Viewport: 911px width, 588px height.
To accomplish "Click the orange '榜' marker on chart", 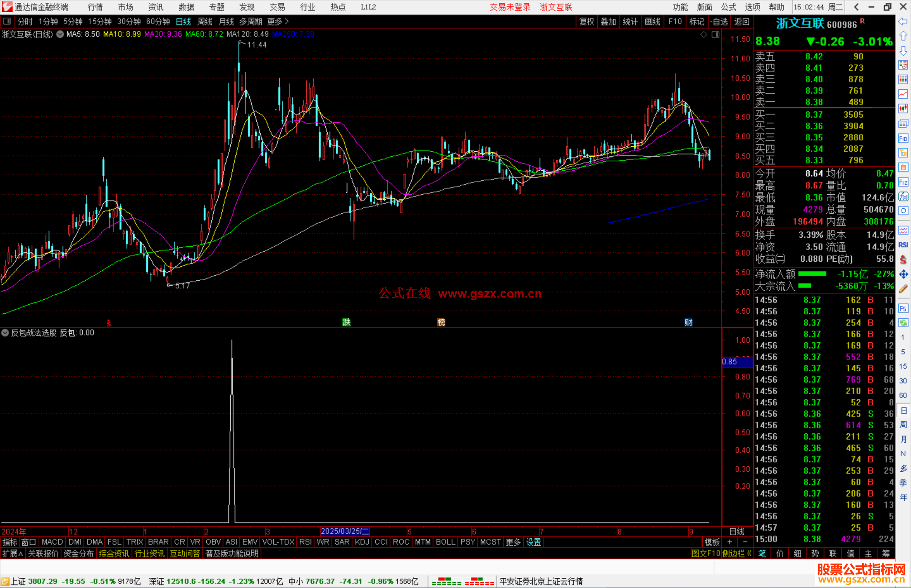I will pos(441,322).
